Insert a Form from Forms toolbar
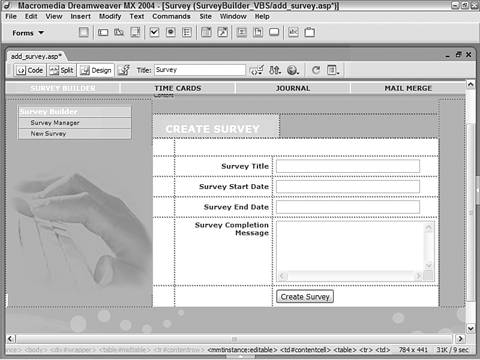This screenshot has width=480, height=360. click(84, 32)
